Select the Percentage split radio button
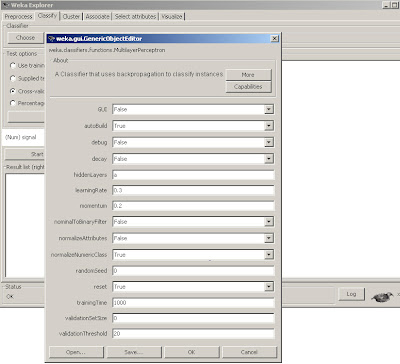 coord(13,103)
